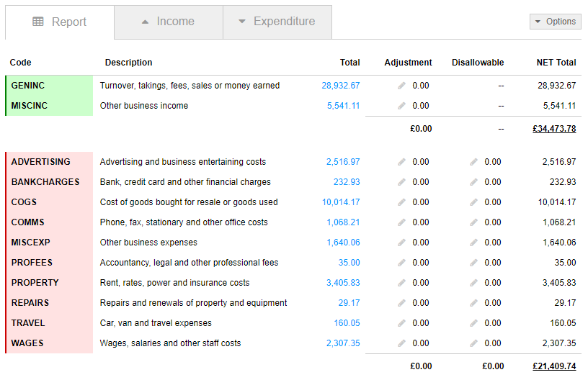The height and width of the screenshot is (380, 588).
Task: Click the 3,405.83 PROPERTY total link
Action: [x=343, y=283]
